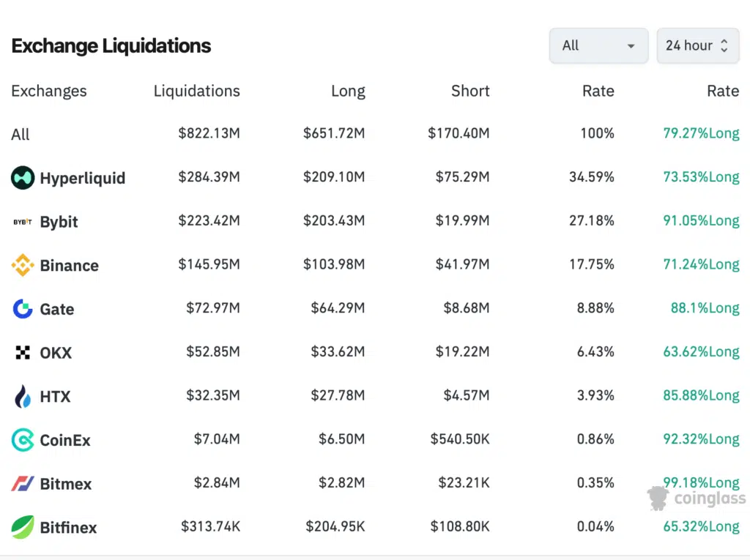Click the Bybit exchange logo icon
Screen dimensions: 750x560
(x=23, y=222)
